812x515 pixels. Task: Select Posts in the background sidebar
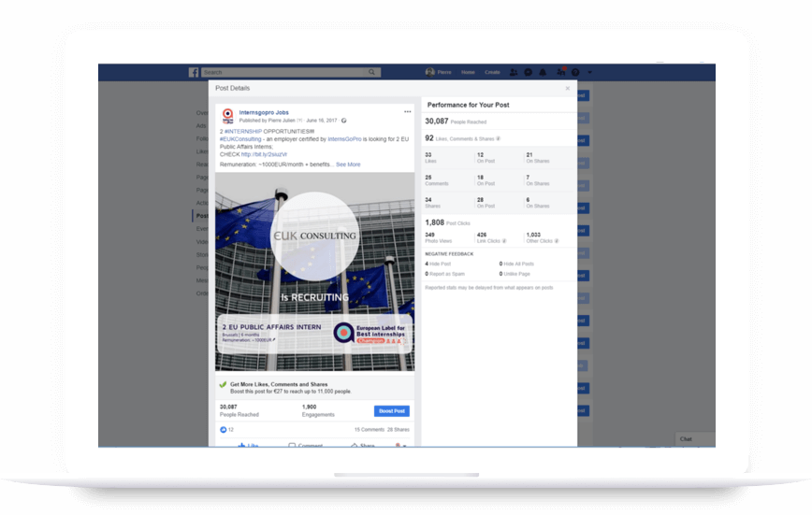point(201,216)
